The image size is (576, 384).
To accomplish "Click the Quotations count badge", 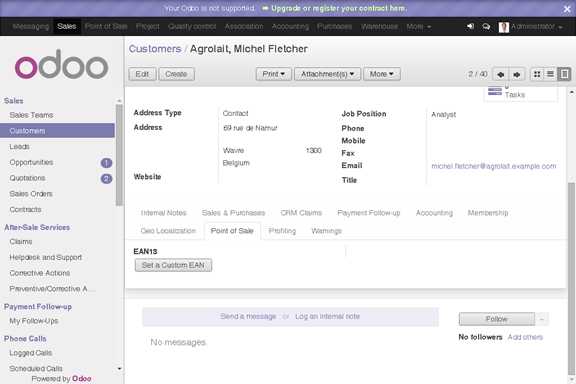I will point(106,179).
